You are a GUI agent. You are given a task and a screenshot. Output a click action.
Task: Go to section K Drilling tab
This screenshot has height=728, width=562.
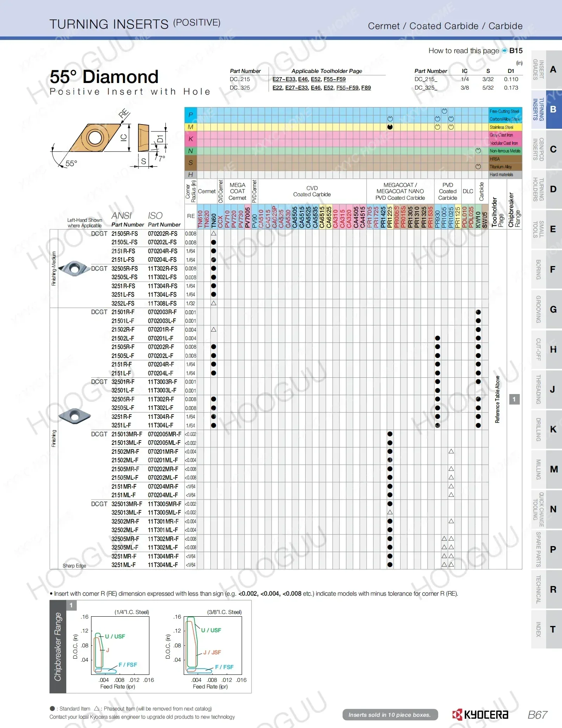pyautogui.click(x=546, y=429)
